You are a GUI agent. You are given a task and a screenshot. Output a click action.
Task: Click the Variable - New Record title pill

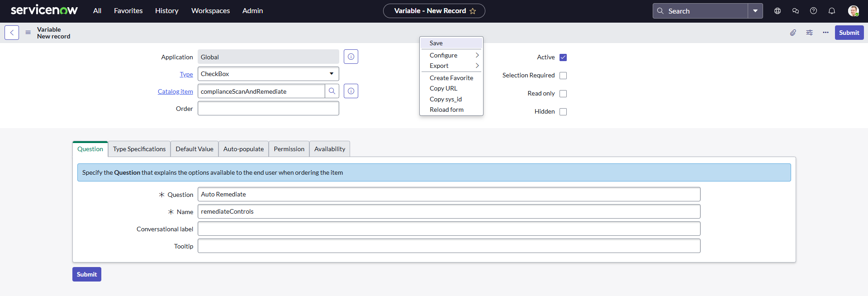click(434, 11)
